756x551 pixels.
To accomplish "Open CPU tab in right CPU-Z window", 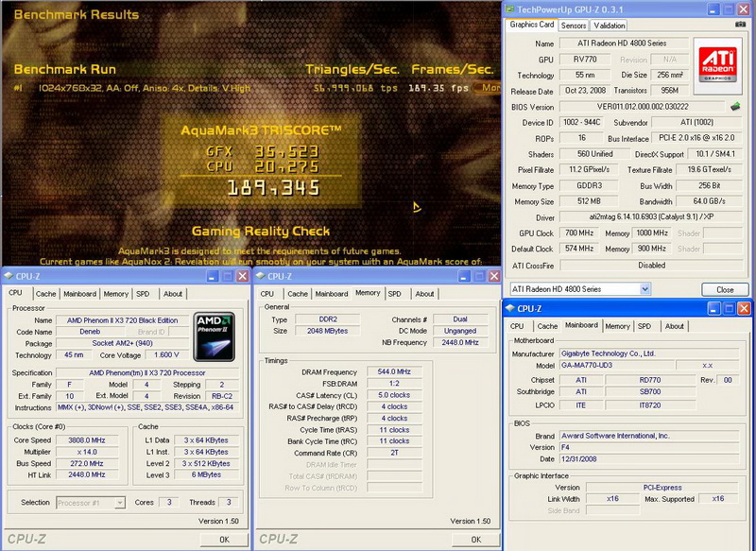I will point(517,326).
